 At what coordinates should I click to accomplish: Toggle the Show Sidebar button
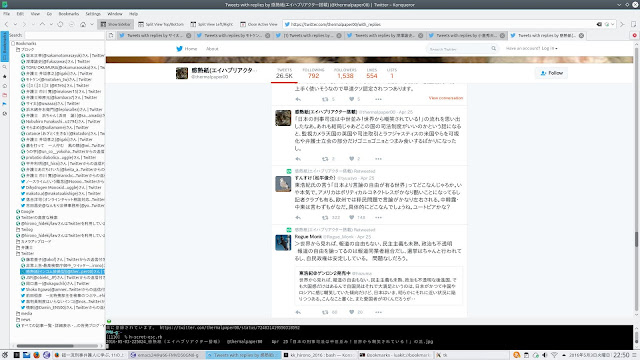point(116,24)
